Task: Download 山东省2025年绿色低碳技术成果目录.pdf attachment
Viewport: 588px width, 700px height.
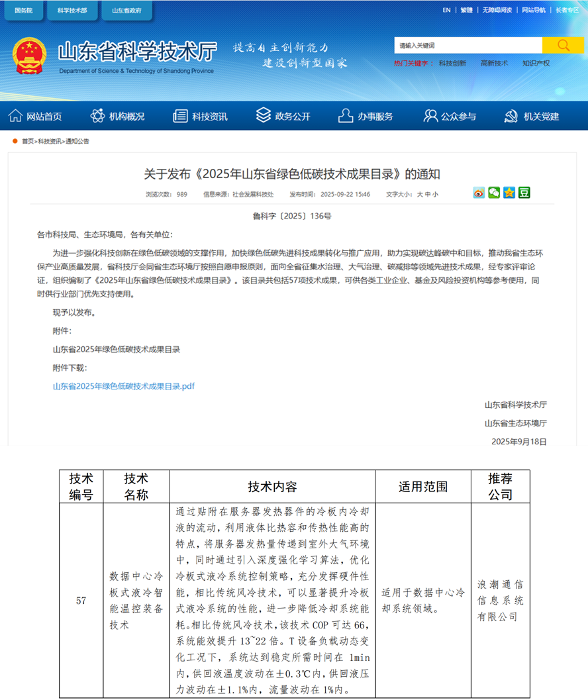Action: [124, 386]
